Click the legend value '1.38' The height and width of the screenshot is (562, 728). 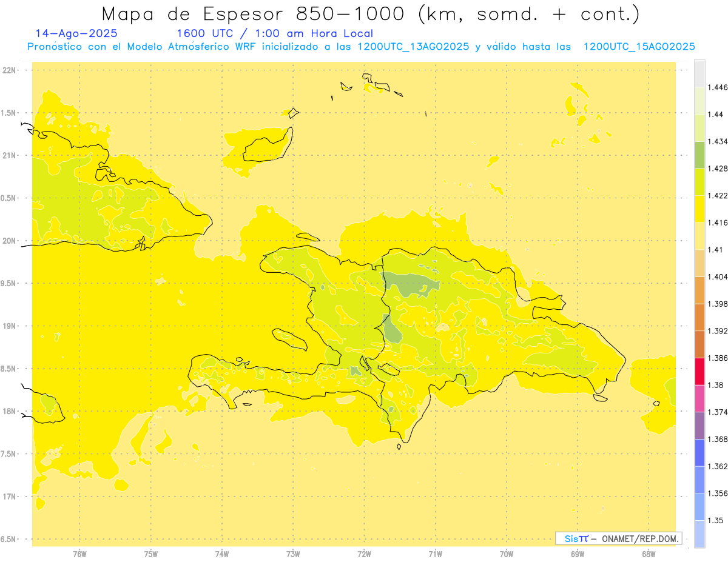pos(715,385)
